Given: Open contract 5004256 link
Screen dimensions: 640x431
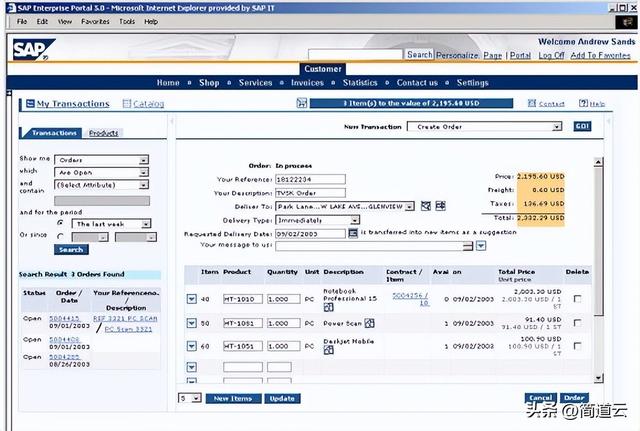Looking at the screenshot, I should pyautogui.click(x=410, y=299).
